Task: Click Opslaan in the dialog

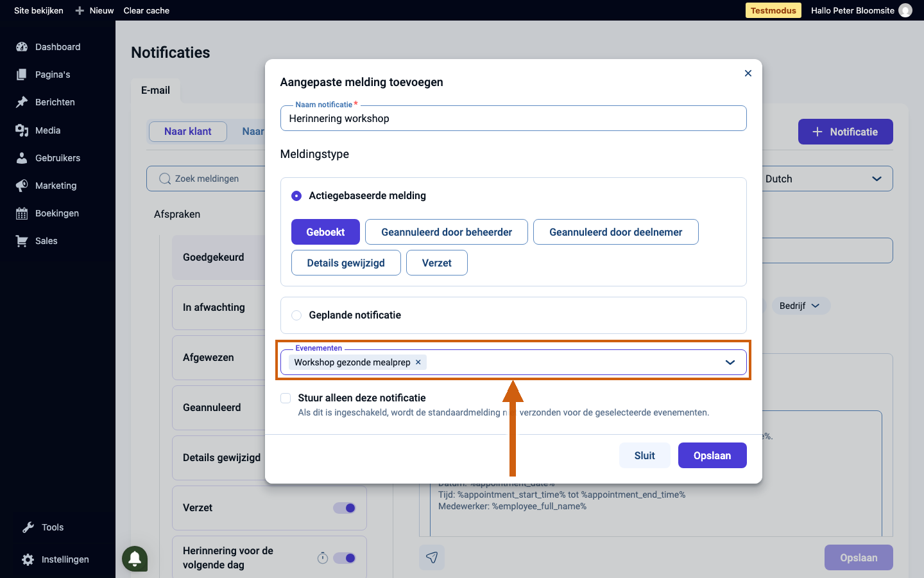Action: point(712,455)
